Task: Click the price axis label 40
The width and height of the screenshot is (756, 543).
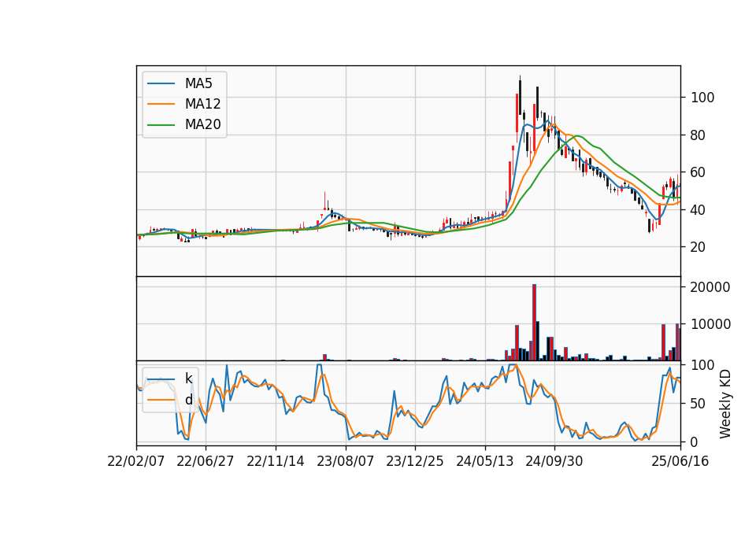Action: (x=699, y=209)
